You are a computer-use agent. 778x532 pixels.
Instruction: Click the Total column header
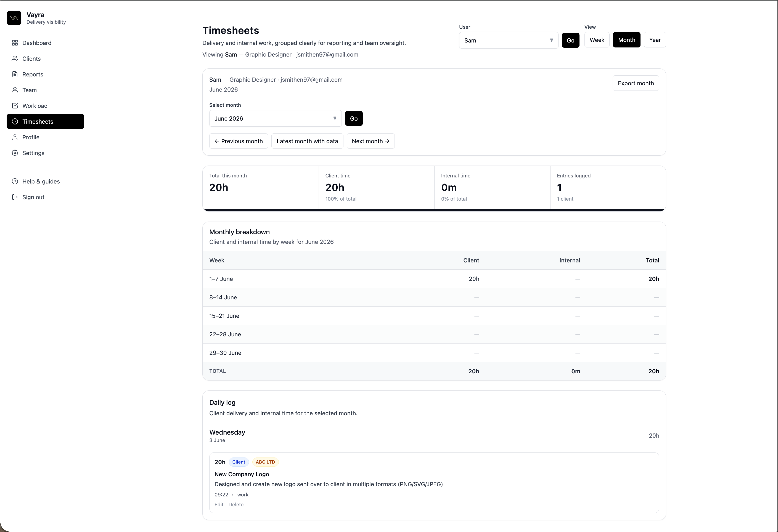tap(652, 260)
